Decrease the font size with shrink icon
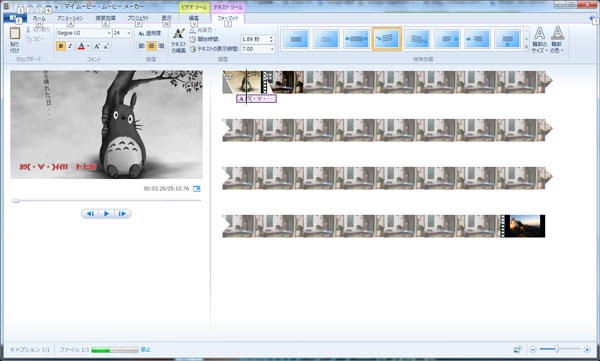 point(106,46)
